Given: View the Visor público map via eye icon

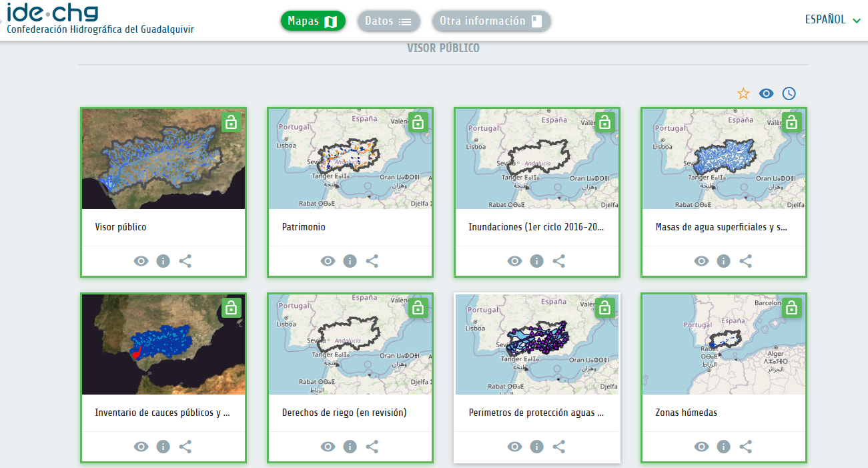Looking at the screenshot, I should (x=141, y=261).
